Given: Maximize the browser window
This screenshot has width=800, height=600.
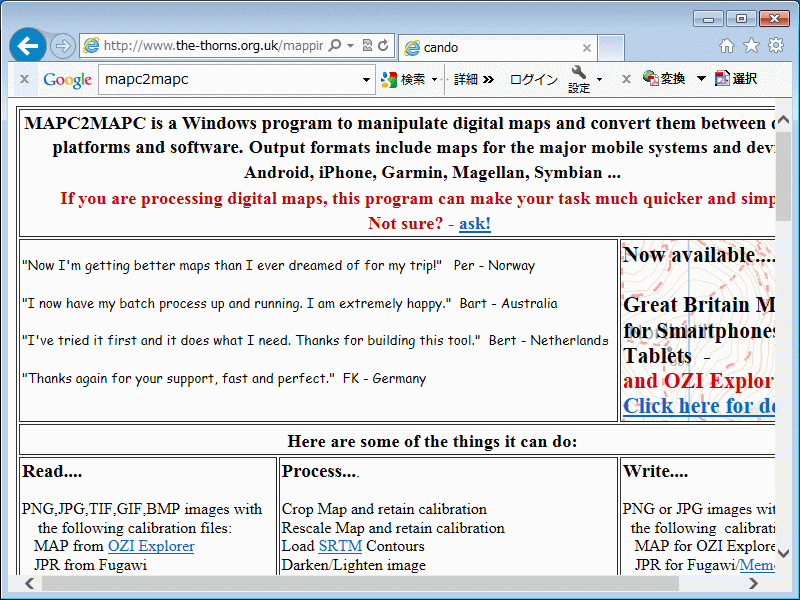Looking at the screenshot, I should pyautogui.click(x=741, y=19).
